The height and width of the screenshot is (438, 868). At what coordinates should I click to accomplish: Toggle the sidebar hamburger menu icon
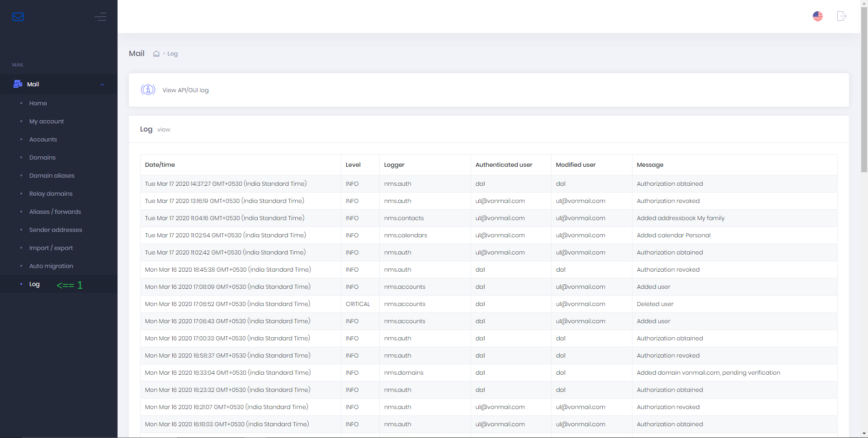tap(100, 17)
